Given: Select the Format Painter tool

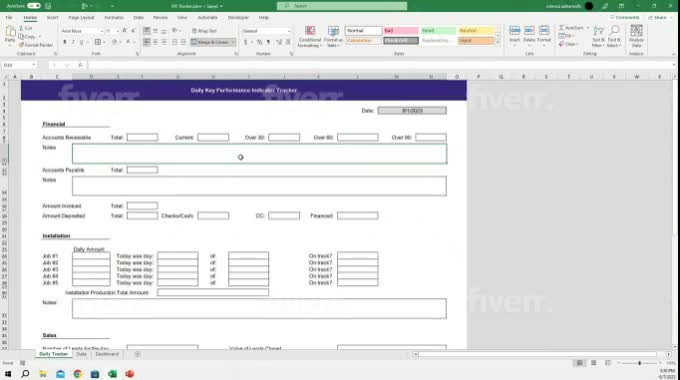Looking at the screenshot, I should click(x=36, y=45).
